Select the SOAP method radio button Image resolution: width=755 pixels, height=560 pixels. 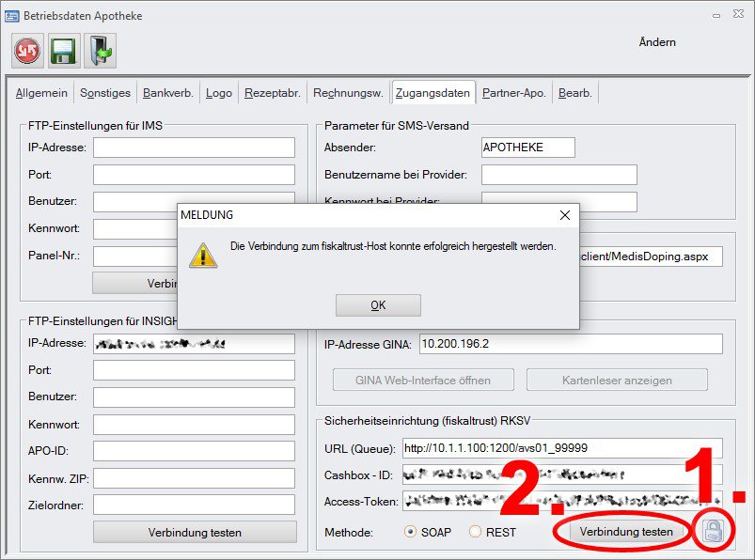[x=410, y=532]
